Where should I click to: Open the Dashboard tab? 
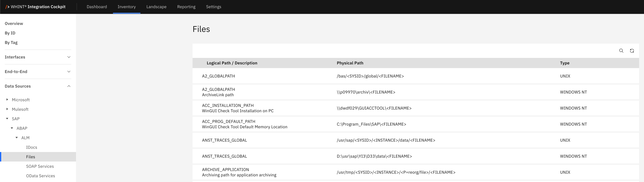click(x=97, y=7)
